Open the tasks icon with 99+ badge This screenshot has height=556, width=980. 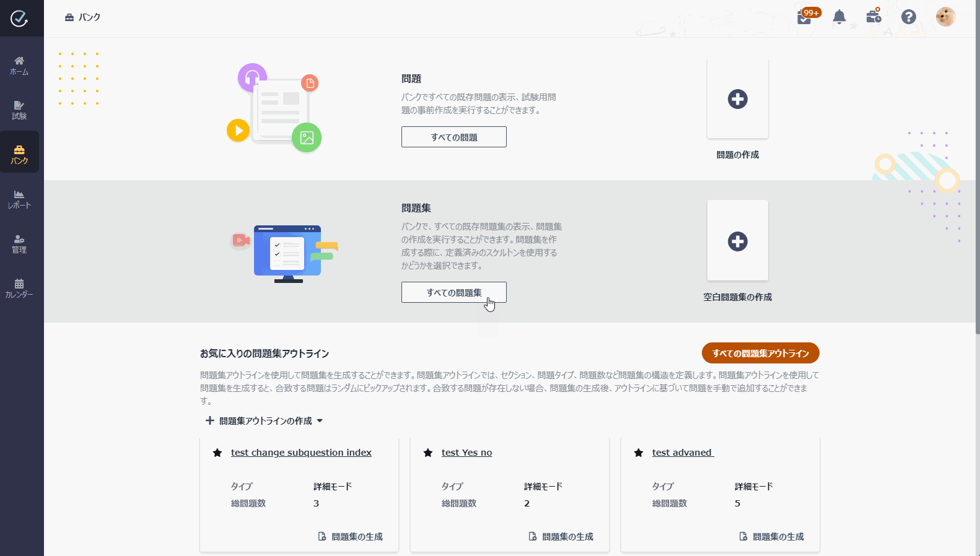click(805, 17)
